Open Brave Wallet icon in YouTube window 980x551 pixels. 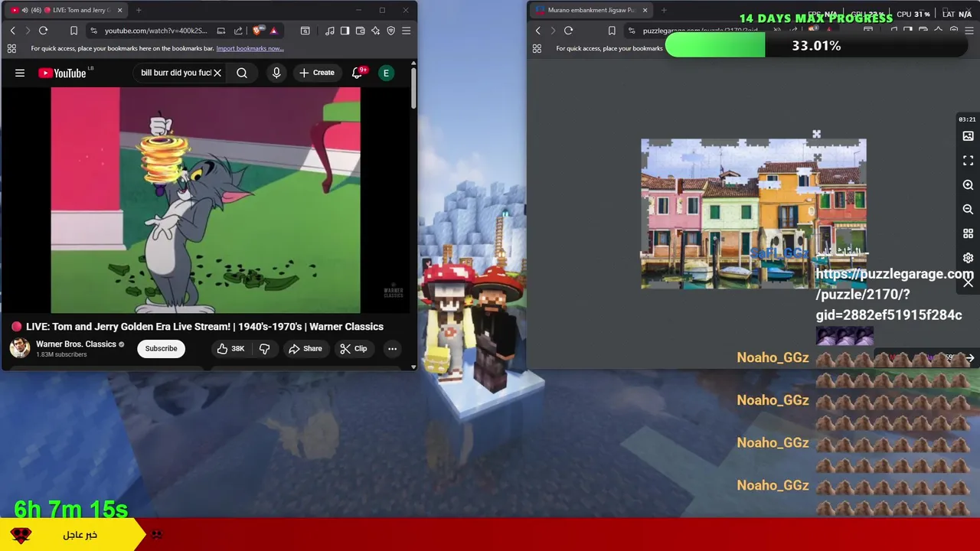tap(360, 31)
